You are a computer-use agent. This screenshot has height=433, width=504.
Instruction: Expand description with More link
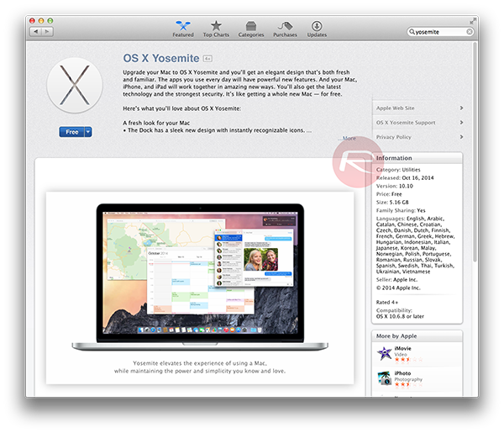point(349,139)
